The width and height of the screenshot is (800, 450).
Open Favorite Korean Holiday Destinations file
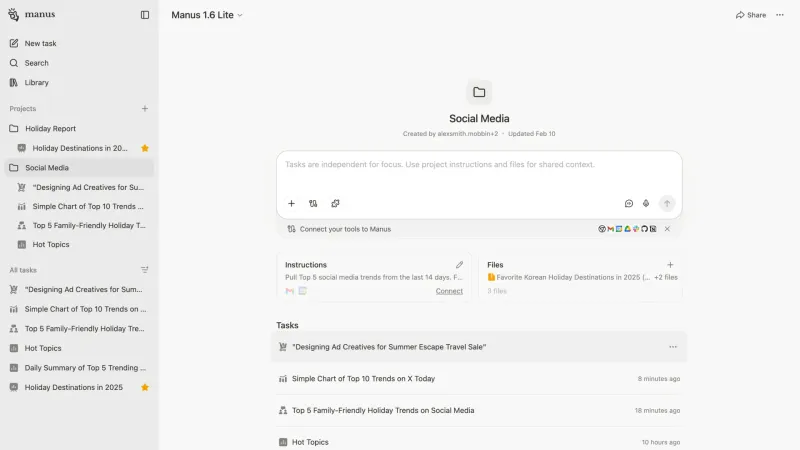(x=568, y=277)
